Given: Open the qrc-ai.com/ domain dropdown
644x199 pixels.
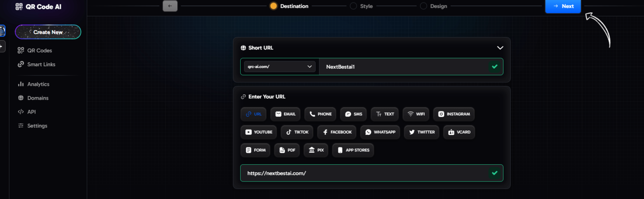Looking at the screenshot, I should click(280, 67).
